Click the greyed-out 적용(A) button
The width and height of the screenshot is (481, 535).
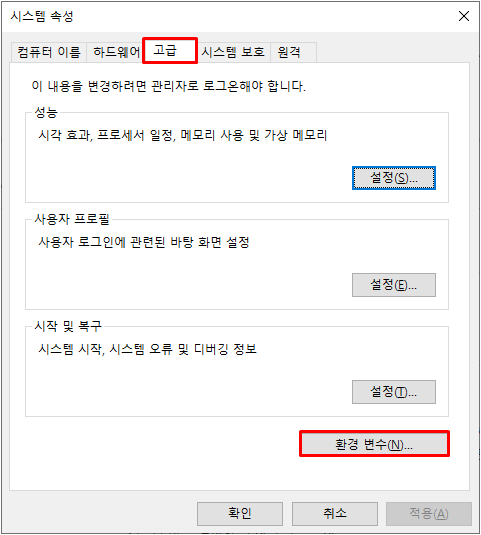(429, 514)
